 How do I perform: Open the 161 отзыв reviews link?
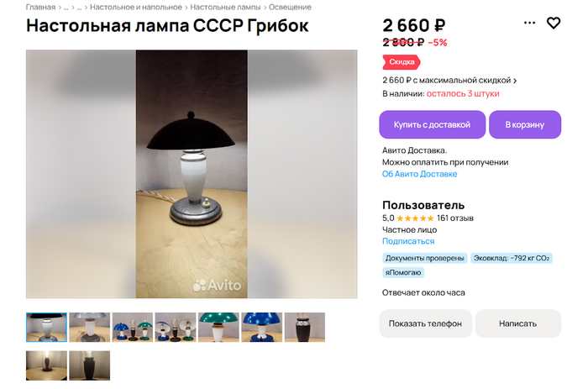(x=455, y=218)
